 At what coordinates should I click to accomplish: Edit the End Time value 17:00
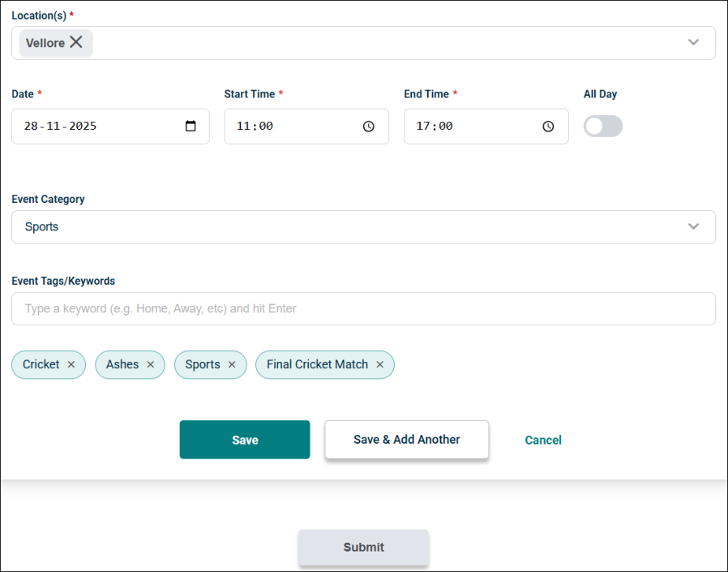[x=435, y=127]
